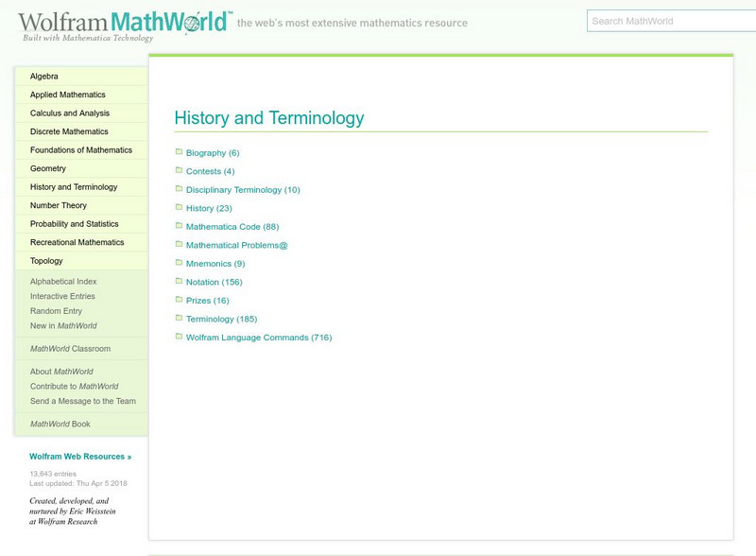Open the Terminology (185) category link
Screen dimensions: 756x556
coord(221,319)
